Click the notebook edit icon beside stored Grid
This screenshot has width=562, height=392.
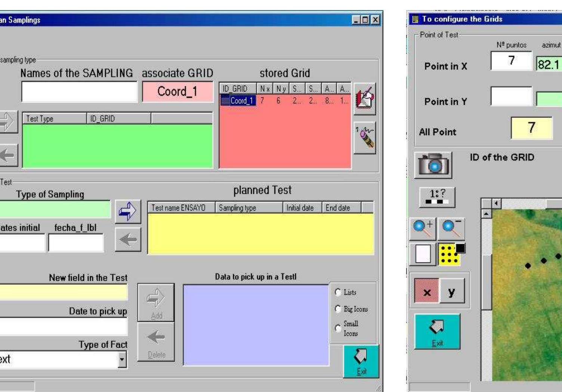pos(364,99)
